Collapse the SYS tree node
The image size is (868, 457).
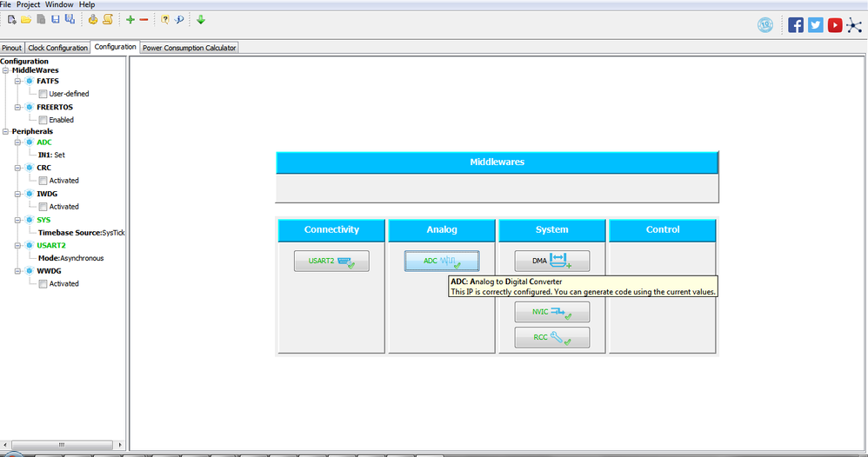pyautogui.click(x=17, y=220)
